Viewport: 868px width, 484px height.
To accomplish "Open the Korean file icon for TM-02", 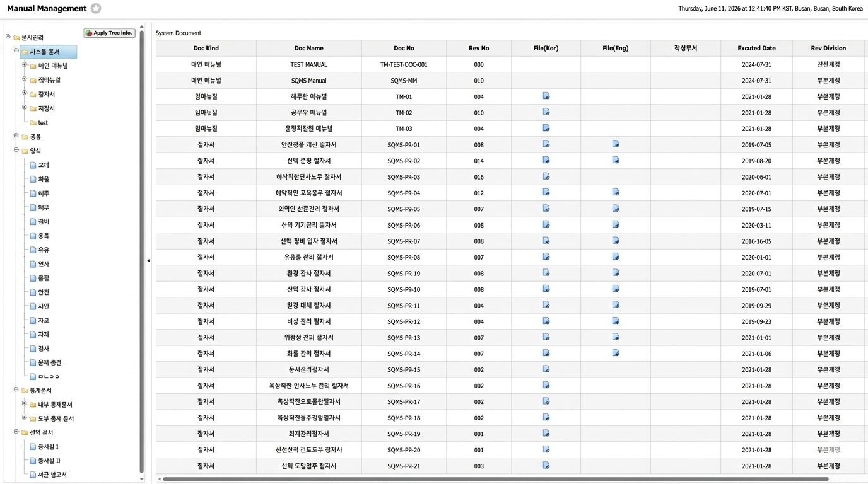I will [546, 112].
